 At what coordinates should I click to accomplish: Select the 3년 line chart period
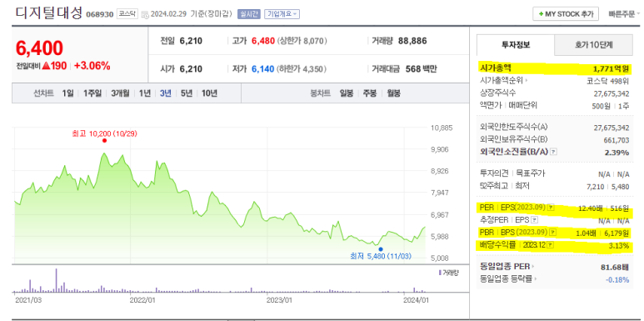click(165, 93)
